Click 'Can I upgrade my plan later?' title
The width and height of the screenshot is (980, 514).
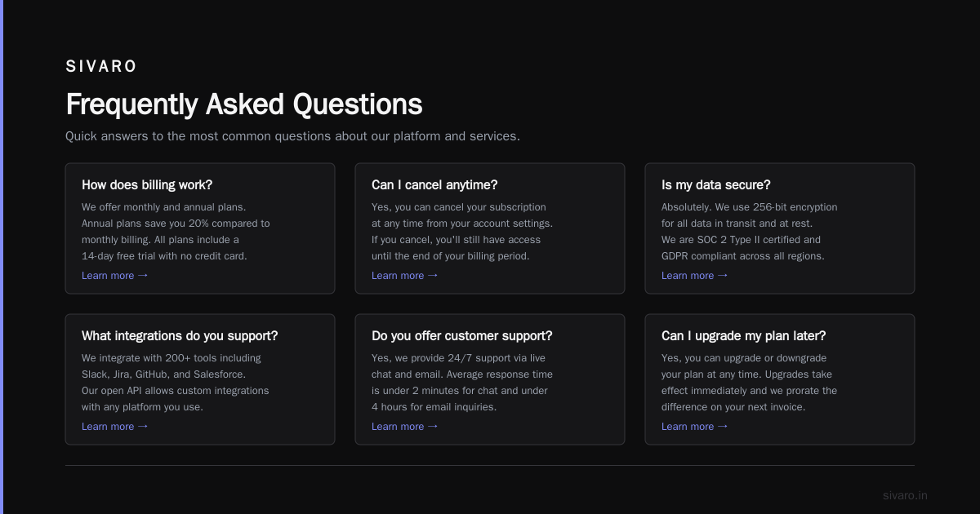(x=744, y=336)
